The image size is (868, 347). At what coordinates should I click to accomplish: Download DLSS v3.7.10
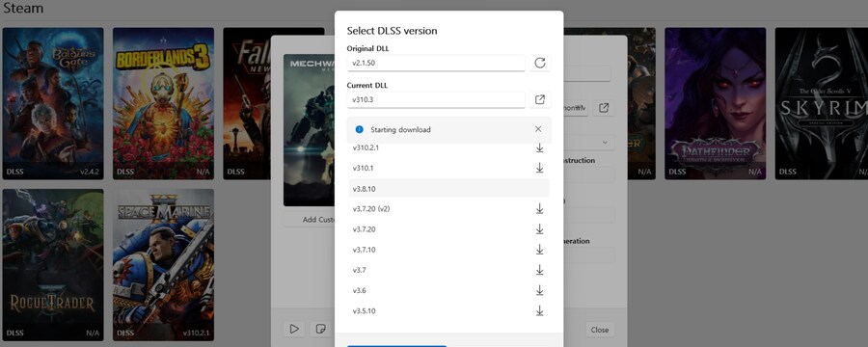(539, 250)
